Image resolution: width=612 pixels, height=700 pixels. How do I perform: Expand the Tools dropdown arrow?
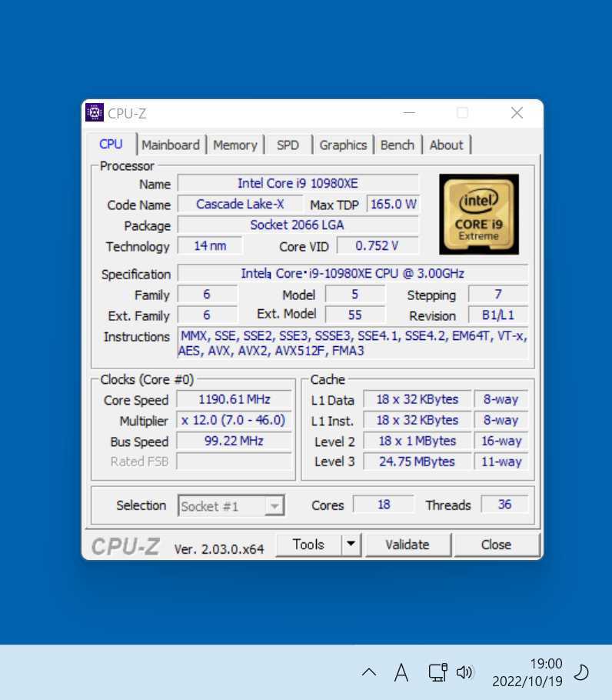(351, 544)
